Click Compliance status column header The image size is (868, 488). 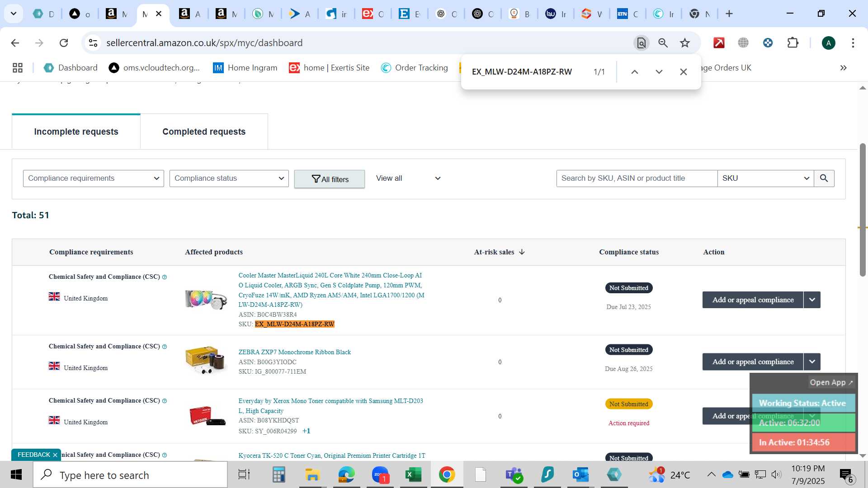(629, 252)
